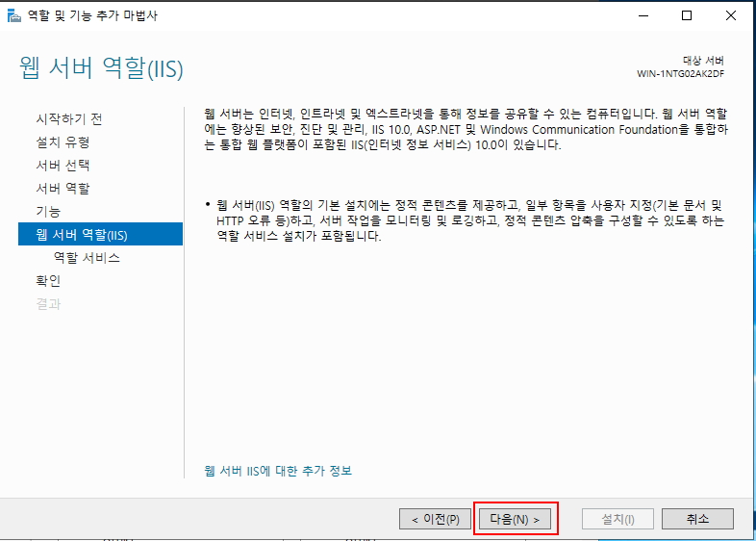
Task: Click the 웹 서버 역할(IIS) page heading
Action: click(x=101, y=69)
